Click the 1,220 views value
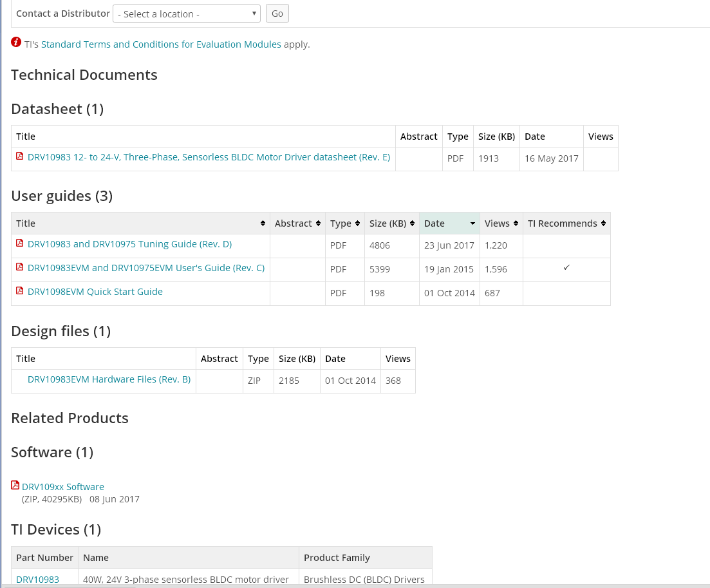710x588 pixels. [496, 245]
